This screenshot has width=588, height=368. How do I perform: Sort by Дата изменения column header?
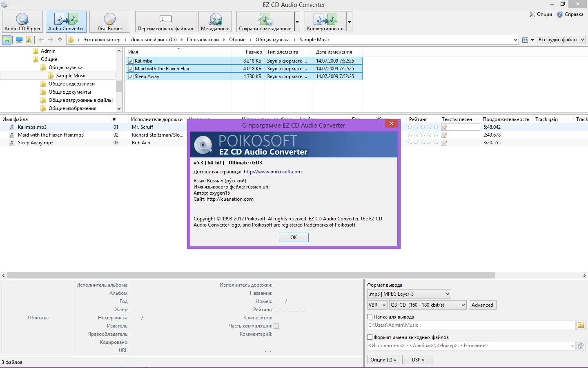338,52
